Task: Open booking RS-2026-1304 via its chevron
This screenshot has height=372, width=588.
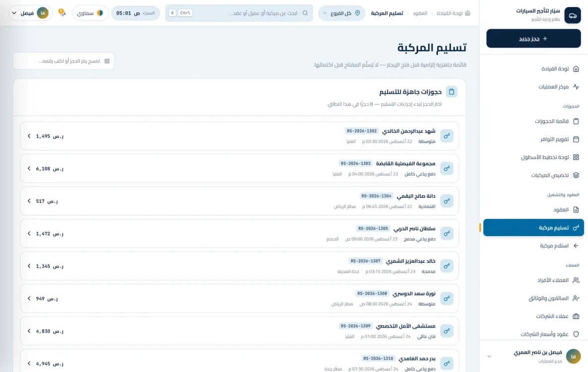Action: point(29,201)
